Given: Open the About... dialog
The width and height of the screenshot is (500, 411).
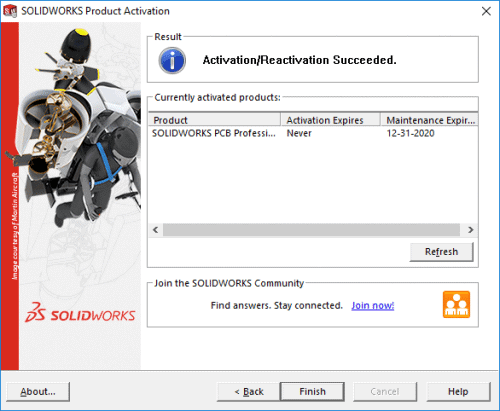Looking at the screenshot, I should tap(38, 392).
